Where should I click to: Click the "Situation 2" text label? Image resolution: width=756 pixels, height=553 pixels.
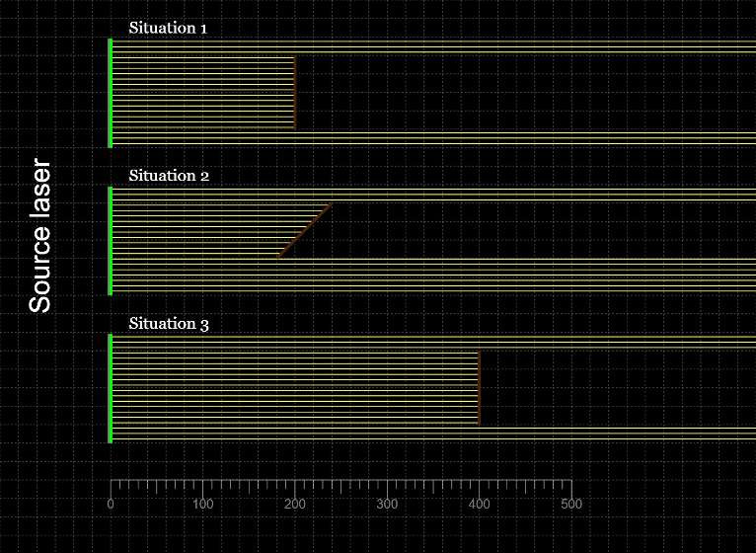tap(169, 176)
